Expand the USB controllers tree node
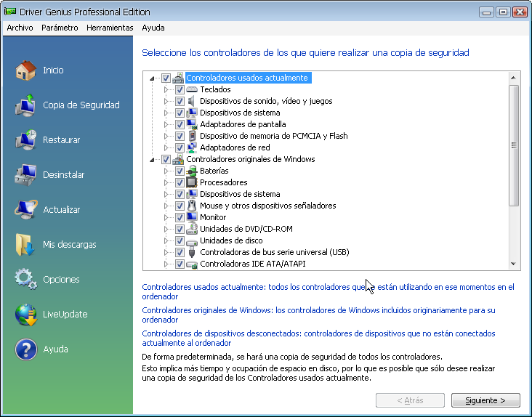Image resolution: width=532 pixels, height=417 pixels. [x=166, y=252]
